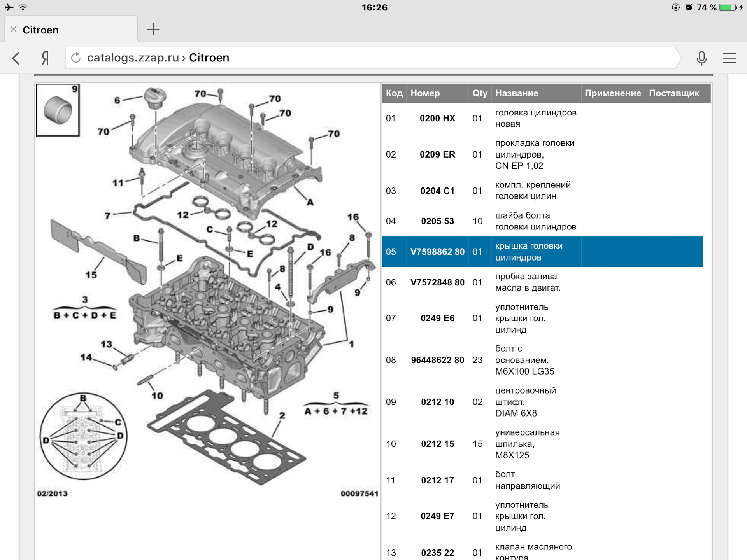747x560 pixels.
Task: Tap the Yandex home icon
Action: point(45,58)
